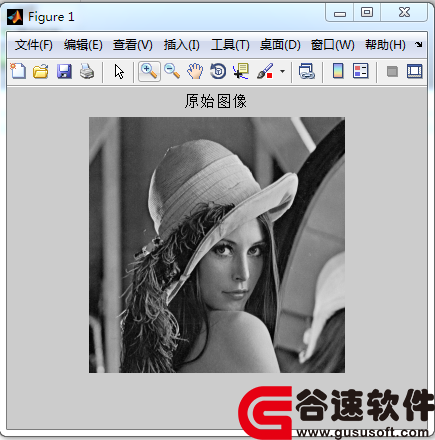
Task: Print figure using the printer icon
Action: coord(87,71)
